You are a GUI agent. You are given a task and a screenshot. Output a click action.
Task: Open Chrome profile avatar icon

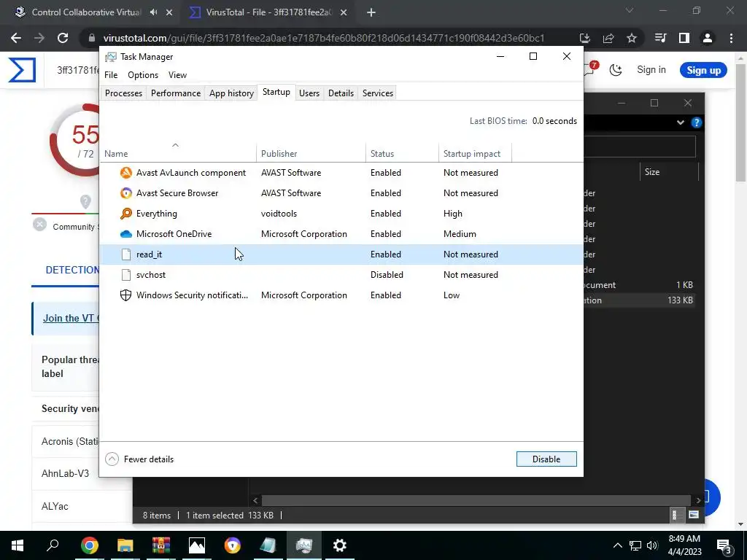(x=708, y=38)
